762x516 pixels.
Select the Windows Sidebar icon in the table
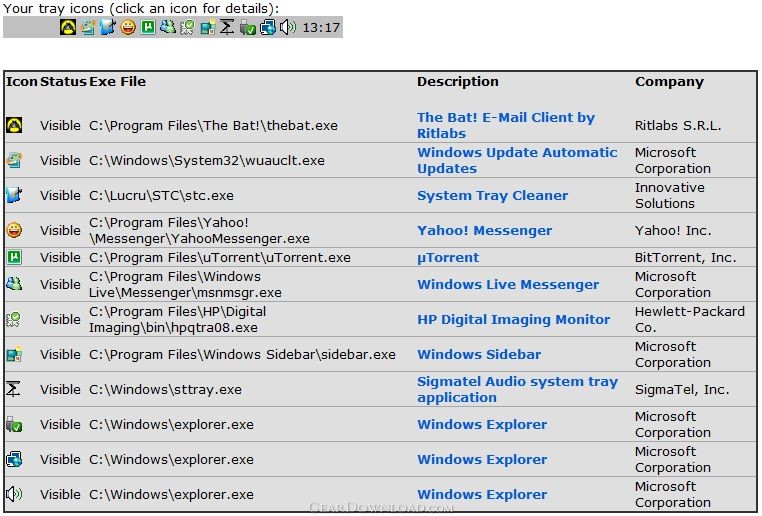pos(14,354)
